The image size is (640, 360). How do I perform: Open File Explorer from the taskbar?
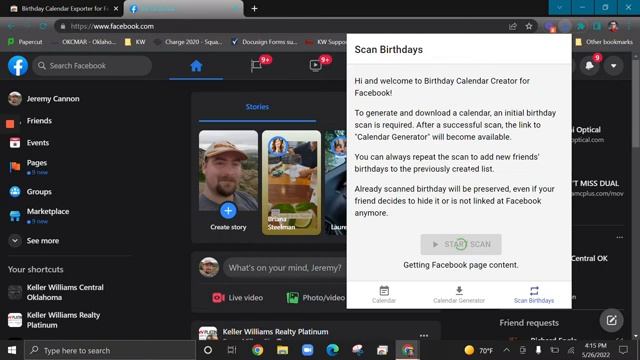(282, 350)
